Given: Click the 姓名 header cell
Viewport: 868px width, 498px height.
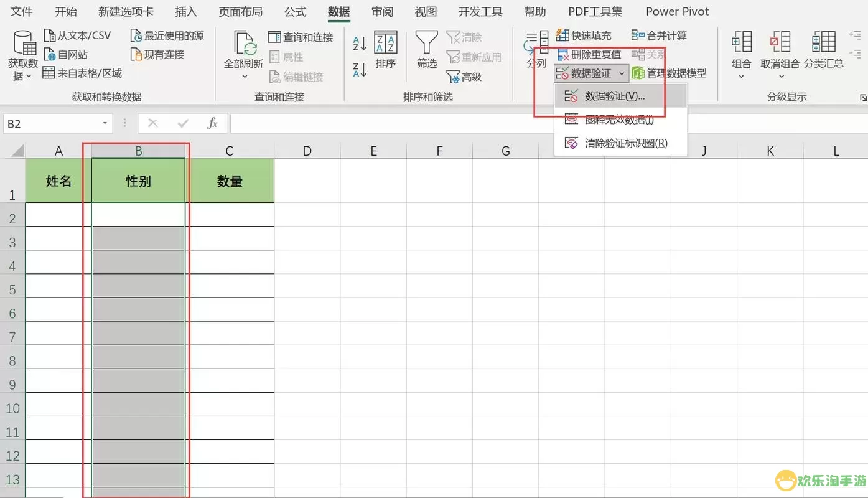Looking at the screenshot, I should tap(58, 181).
